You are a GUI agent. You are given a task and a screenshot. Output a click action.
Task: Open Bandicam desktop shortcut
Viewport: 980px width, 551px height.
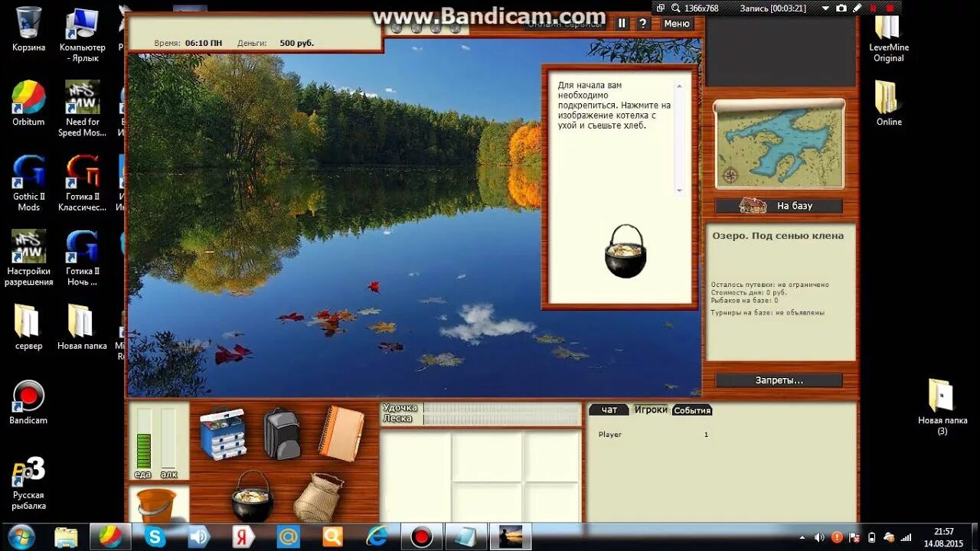tap(28, 402)
